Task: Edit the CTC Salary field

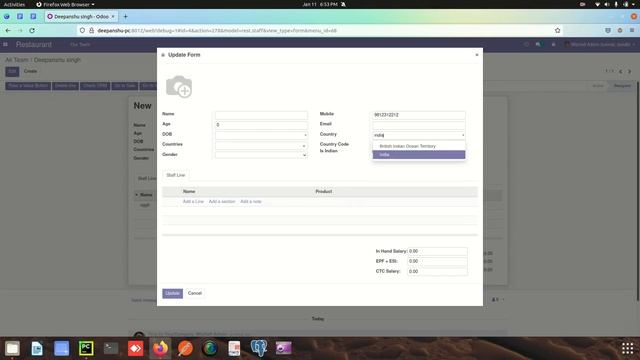Action: [437, 271]
